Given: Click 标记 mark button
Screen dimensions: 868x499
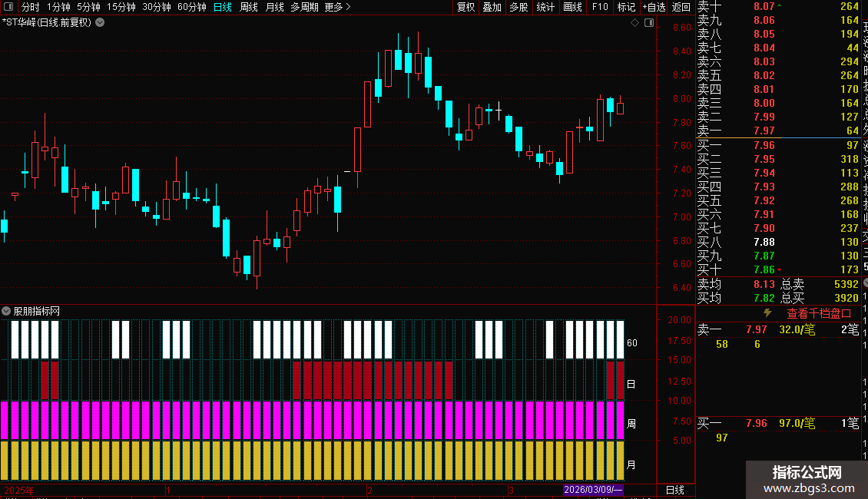Looking at the screenshot, I should click(x=626, y=7).
